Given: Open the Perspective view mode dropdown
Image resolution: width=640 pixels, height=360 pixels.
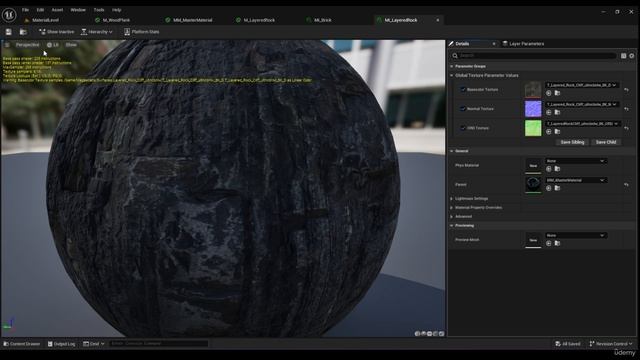Looking at the screenshot, I should (27, 45).
